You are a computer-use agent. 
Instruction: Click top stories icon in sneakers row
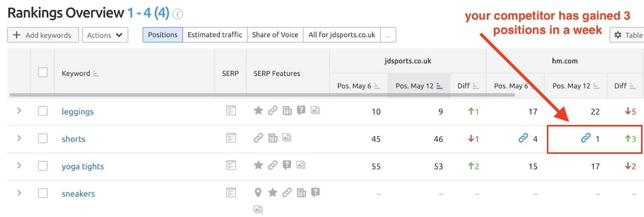(x=301, y=193)
